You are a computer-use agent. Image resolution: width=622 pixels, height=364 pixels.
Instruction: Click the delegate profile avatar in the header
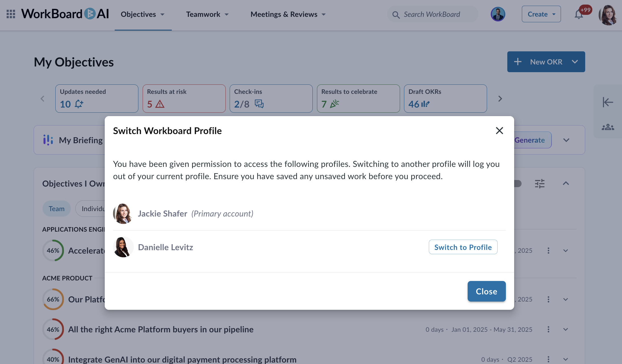pyautogui.click(x=498, y=14)
